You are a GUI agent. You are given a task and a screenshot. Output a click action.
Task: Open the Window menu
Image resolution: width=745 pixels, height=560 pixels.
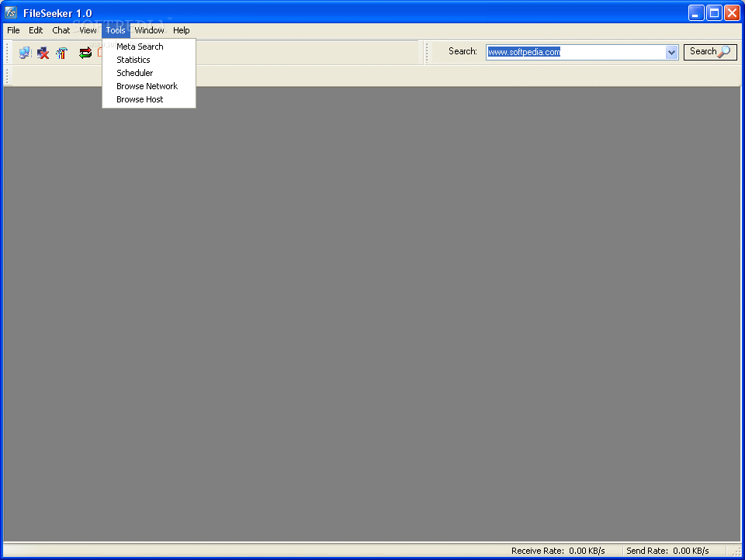tap(149, 30)
